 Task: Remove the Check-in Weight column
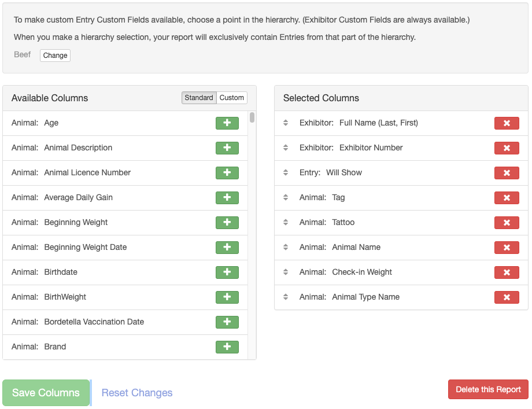coord(507,272)
